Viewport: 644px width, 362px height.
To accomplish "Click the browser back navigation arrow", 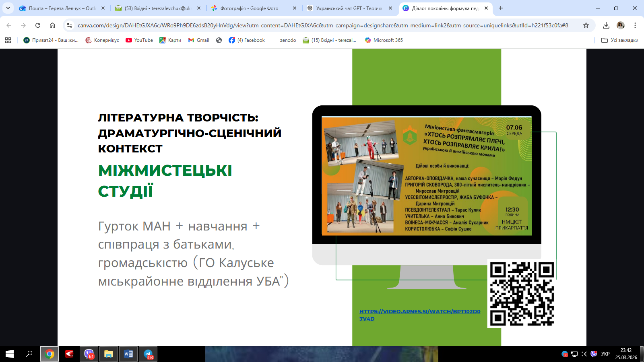I will coord(9,25).
